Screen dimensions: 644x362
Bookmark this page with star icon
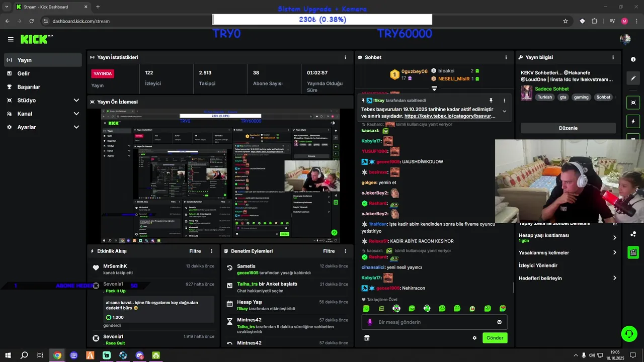566,21
